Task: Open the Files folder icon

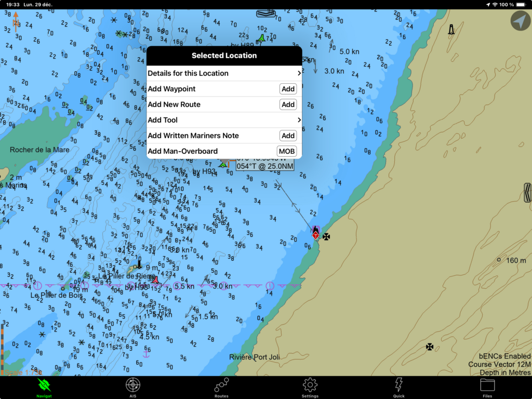Action: (x=487, y=387)
